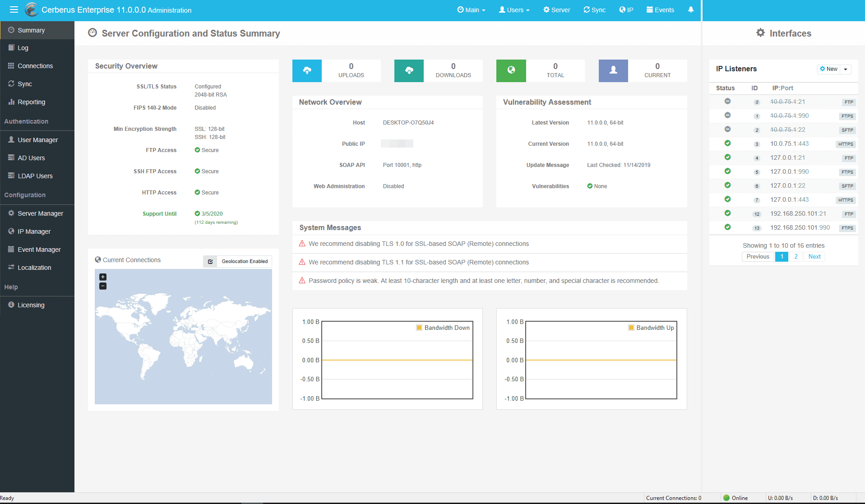Open User Manager in the sidebar
The height and width of the screenshot is (504, 865).
[37, 140]
